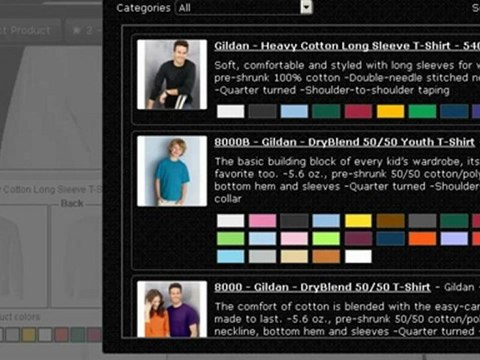Open the Categories dropdown showing All
The height and width of the screenshot is (360, 480).
click(243, 7)
